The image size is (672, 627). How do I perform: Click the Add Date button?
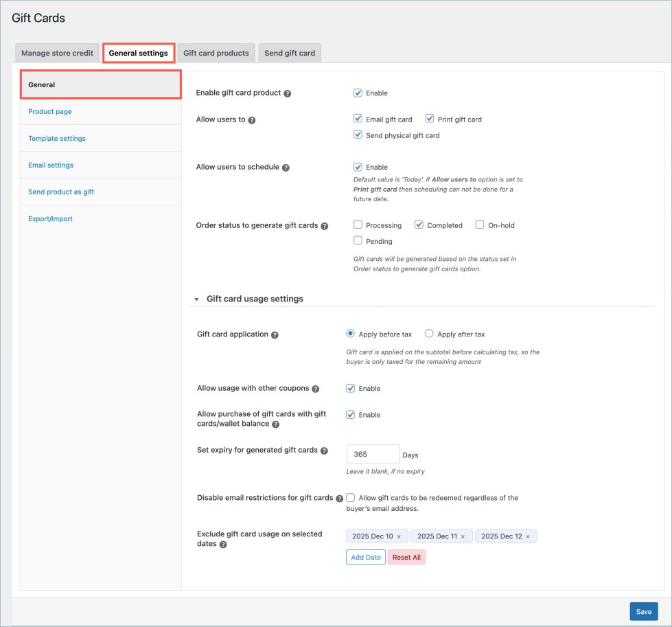click(x=366, y=557)
